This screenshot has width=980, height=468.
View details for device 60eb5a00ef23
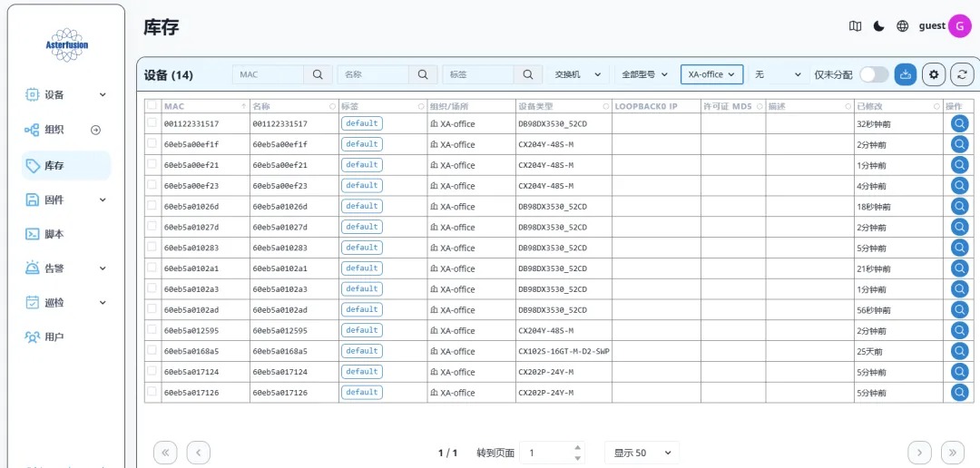959,186
